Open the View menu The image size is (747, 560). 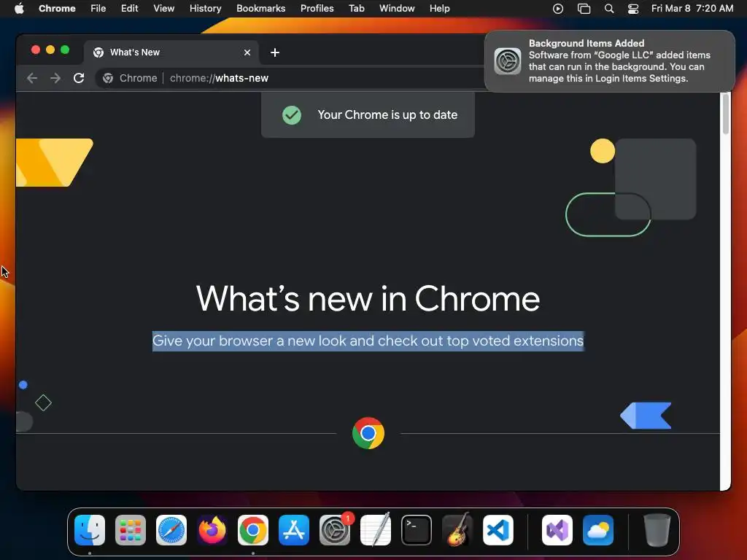(163, 8)
